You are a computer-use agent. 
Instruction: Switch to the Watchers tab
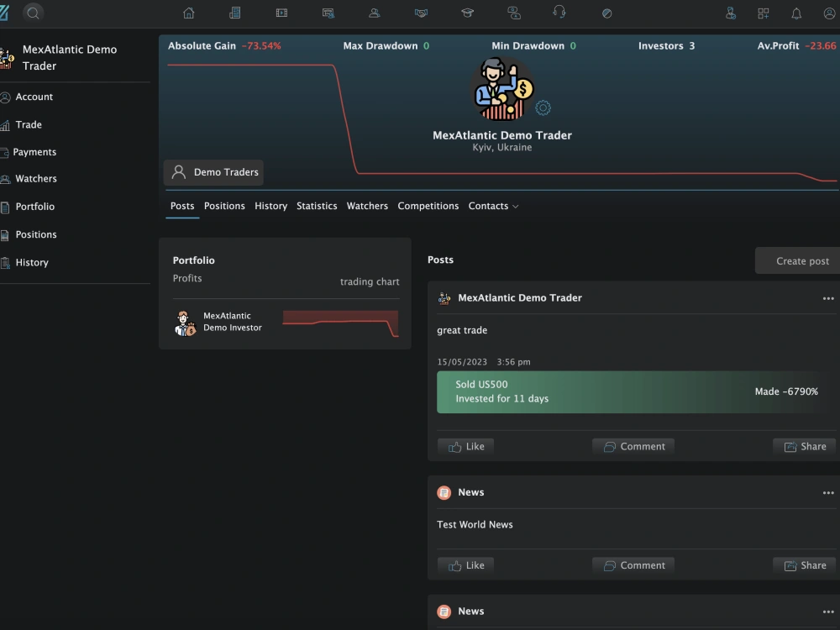[367, 207]
